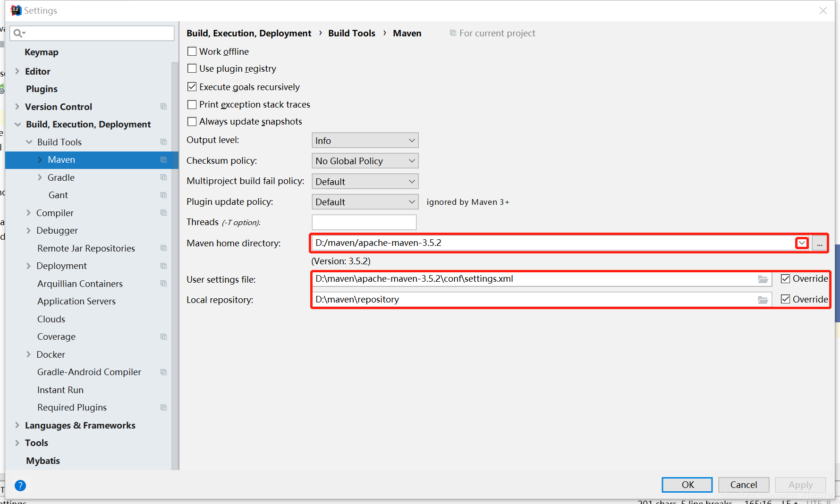Click the settings search input field

(92, 33)
